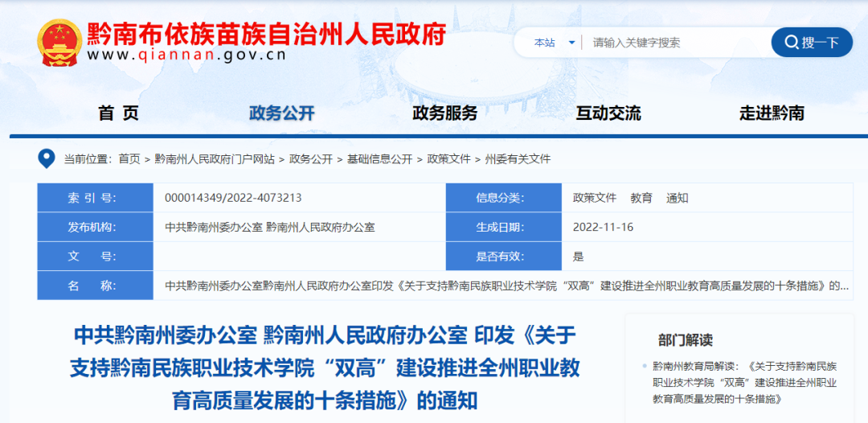Click the main blue document title heading

tap(325, 368)
